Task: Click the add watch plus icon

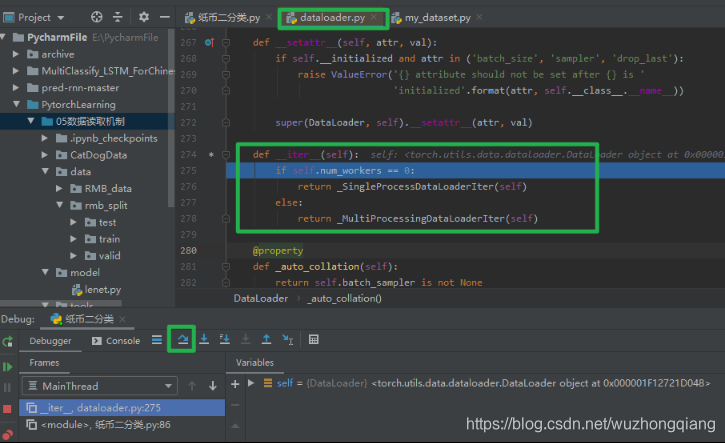Action: coord(235,384)
